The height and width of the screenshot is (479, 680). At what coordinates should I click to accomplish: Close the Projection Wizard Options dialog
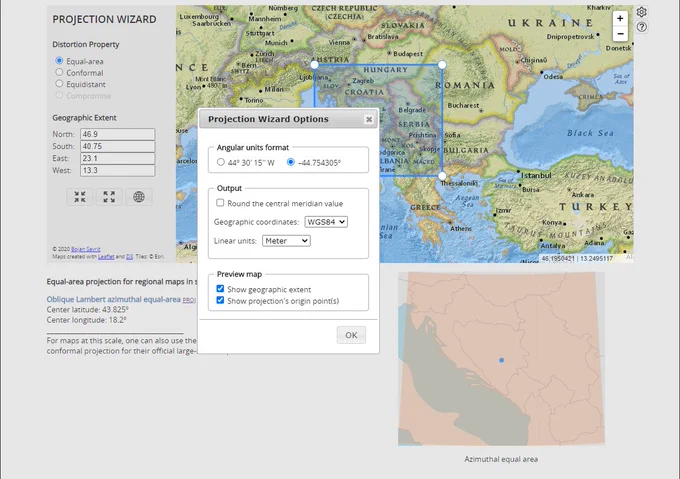click(369, 119)
